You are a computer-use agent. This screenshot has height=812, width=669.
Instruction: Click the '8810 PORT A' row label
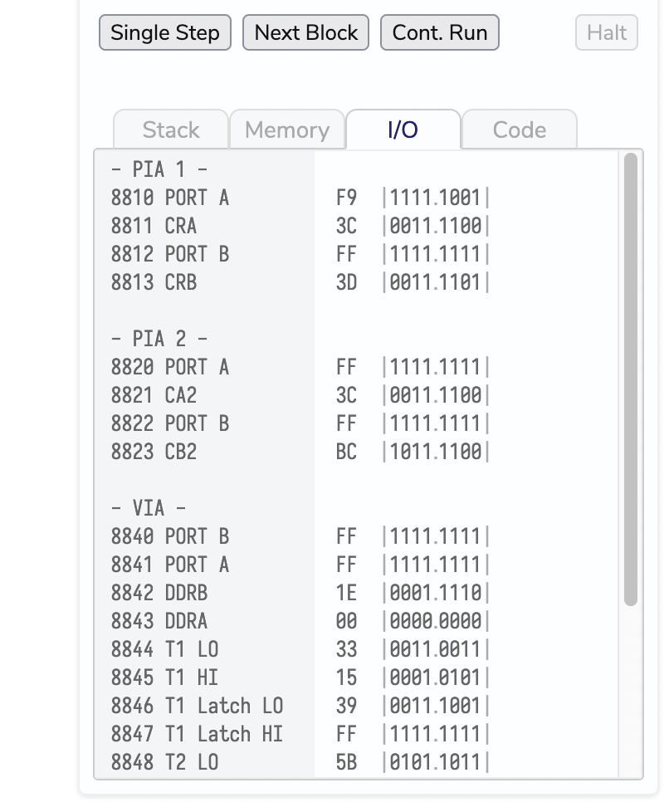tap(170, 198)
